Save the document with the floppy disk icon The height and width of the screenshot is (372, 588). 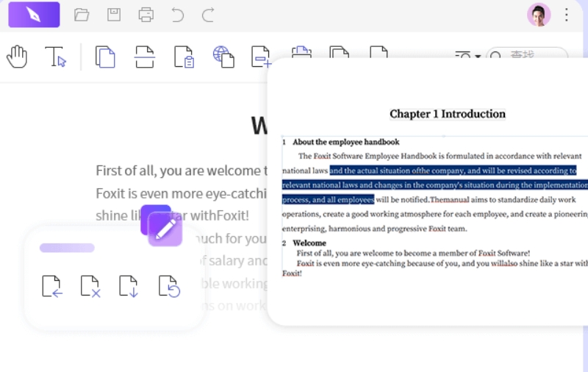[x=114, y=15]
